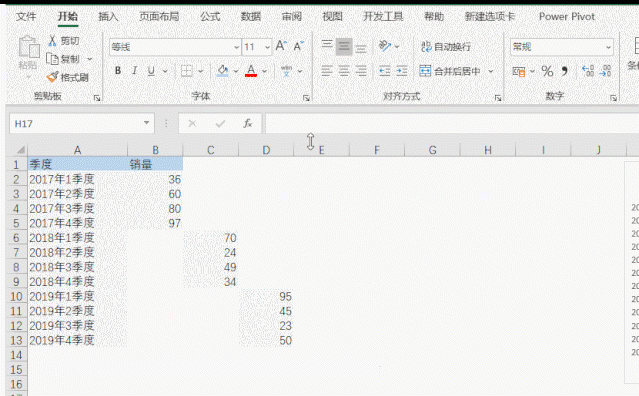The height and width of the screenshot is (396, 639).
Task: Apply cell borders button
Action: click(x=187, y=71)
